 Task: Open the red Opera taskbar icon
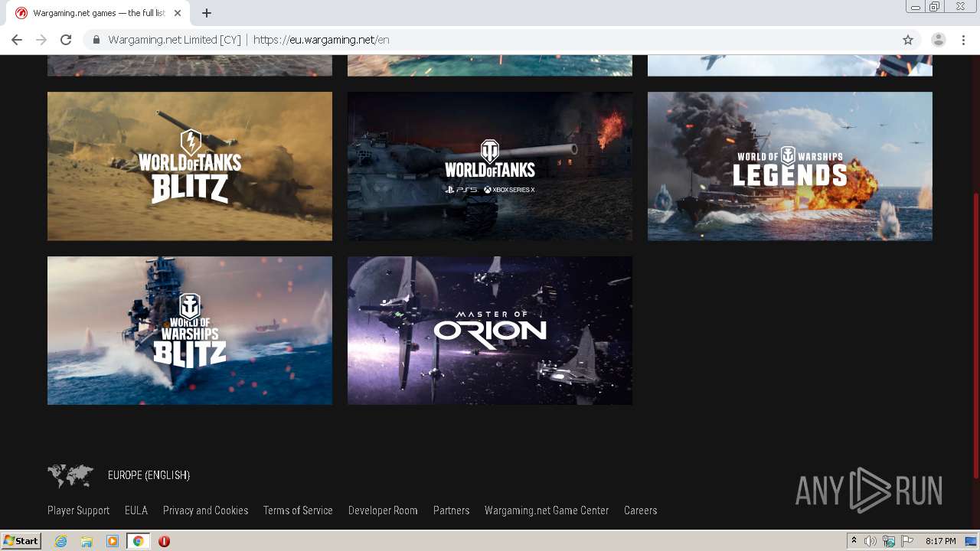(164, 541)
